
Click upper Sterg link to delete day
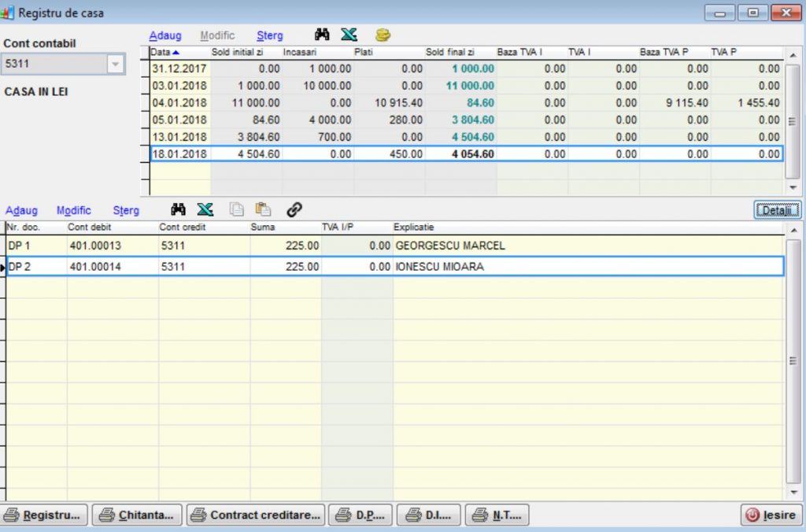(x=269, y=35)
